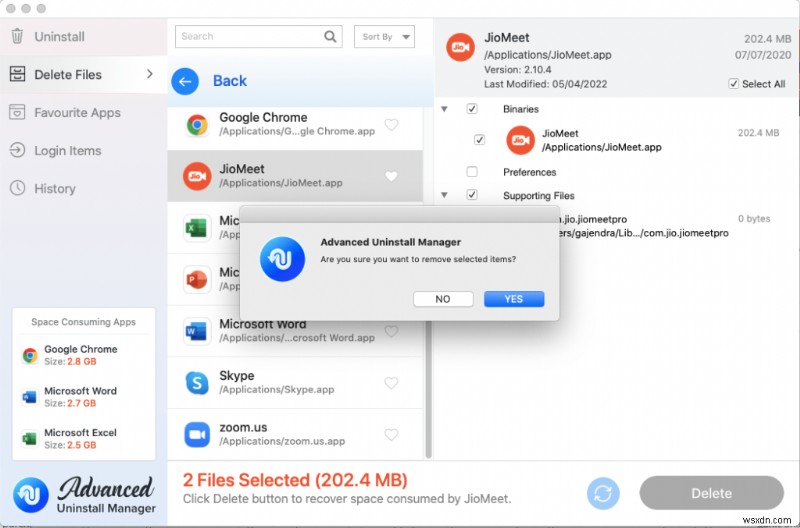
Task: Favourite Skype with its heart icon
Action: pos(391,383)
